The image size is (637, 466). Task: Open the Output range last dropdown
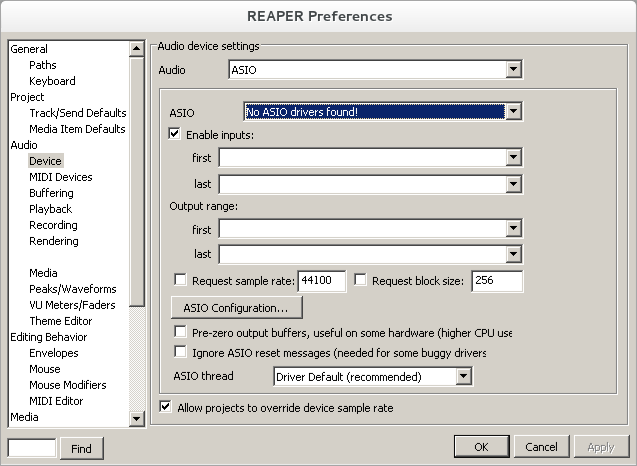(x=370, y=254)
